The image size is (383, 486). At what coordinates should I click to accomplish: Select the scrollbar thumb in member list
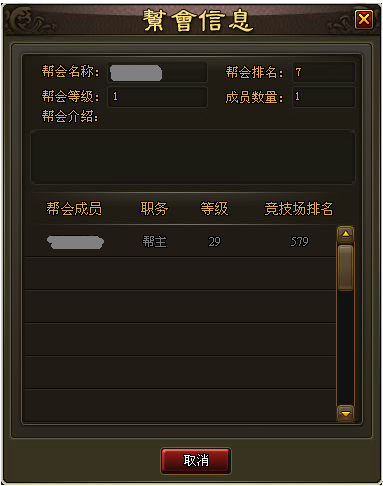[x=345, y=268]
